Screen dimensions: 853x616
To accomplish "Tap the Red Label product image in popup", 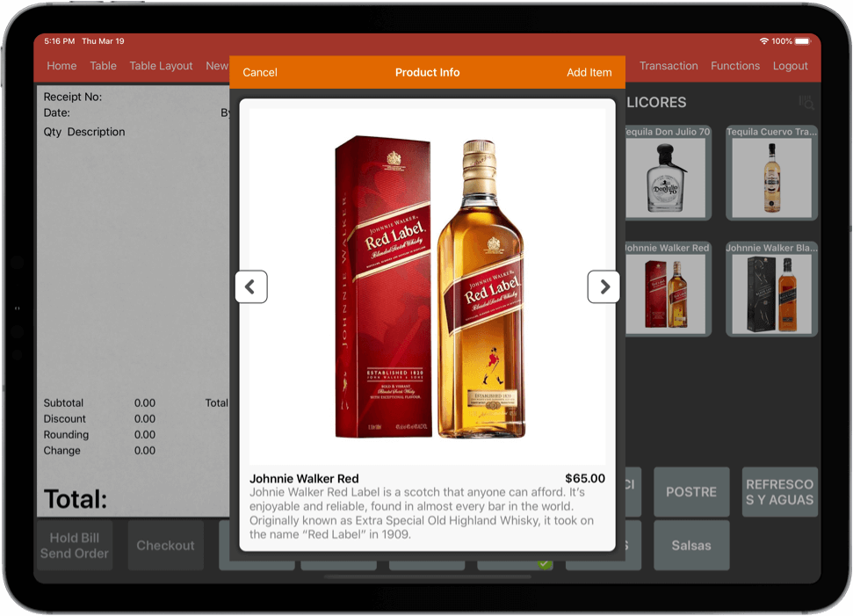I will click(x=428, y=286).
